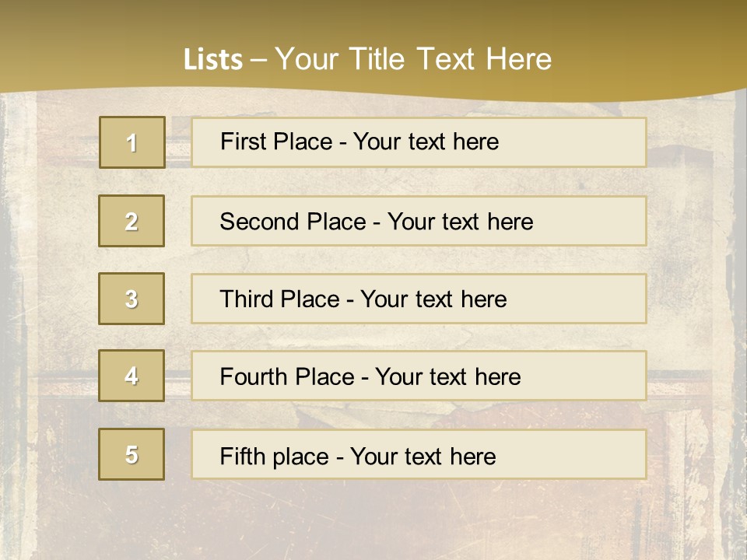
Task: Click the word 'Fourth' in list
Action: click(254, 377)
